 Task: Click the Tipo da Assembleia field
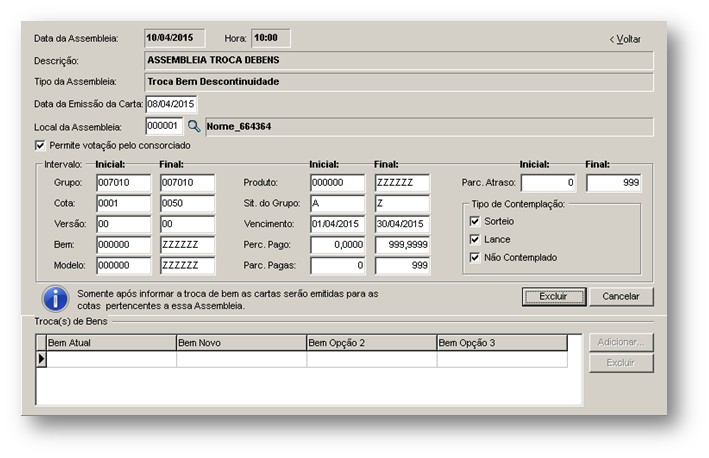tap(399, 82)
